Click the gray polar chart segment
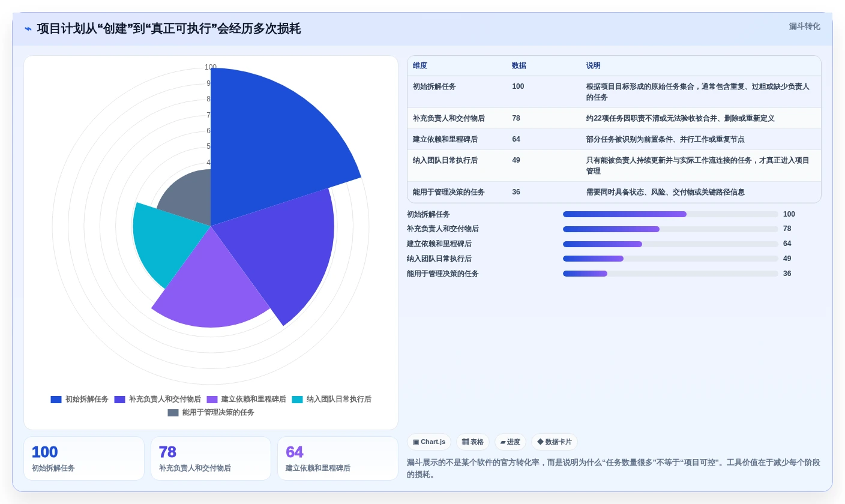Screen dimensions: 845x504 189,195
